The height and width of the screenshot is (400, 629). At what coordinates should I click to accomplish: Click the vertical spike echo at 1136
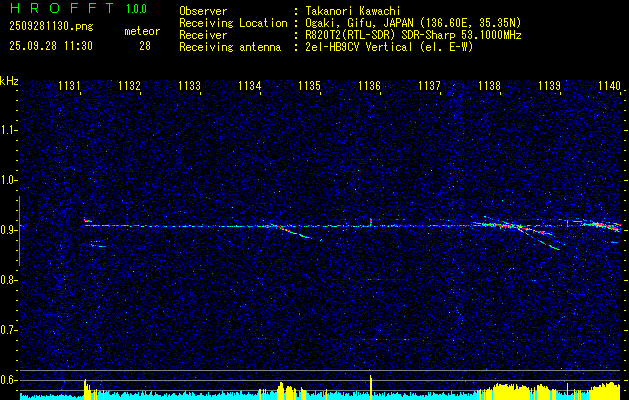(x=371, y=222)
